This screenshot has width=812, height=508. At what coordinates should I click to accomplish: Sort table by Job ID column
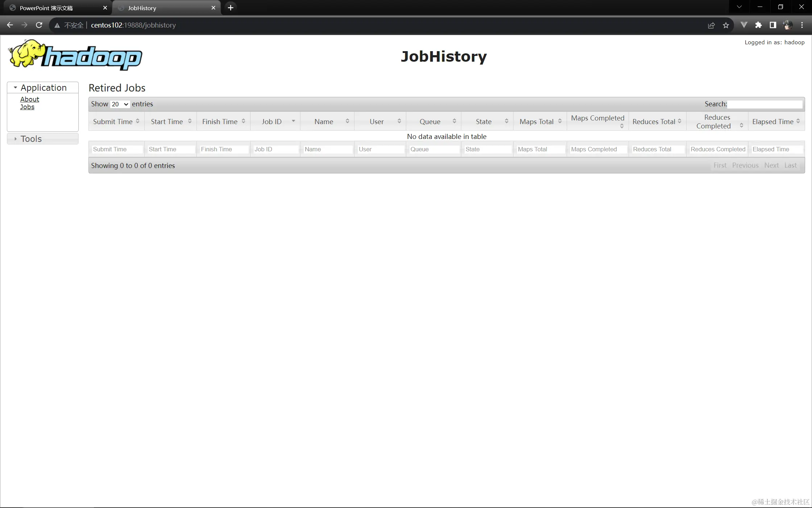(275, 122)
